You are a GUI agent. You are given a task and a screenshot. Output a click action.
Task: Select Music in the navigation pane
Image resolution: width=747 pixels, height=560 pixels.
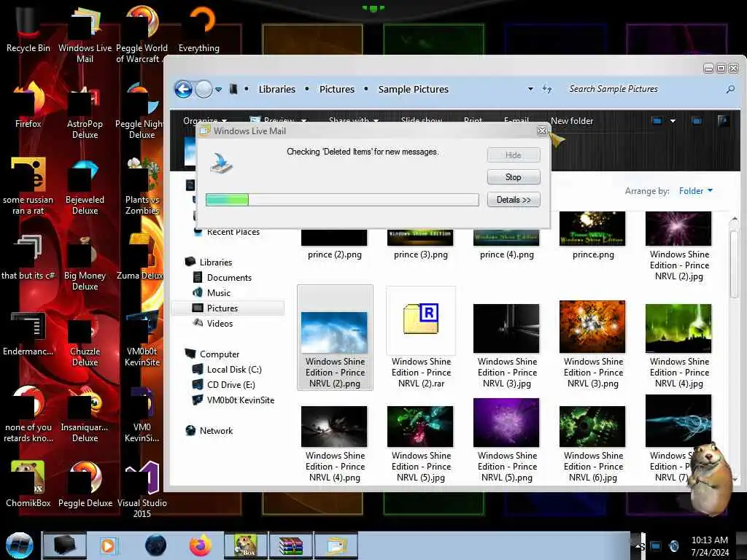coord(218,293)
